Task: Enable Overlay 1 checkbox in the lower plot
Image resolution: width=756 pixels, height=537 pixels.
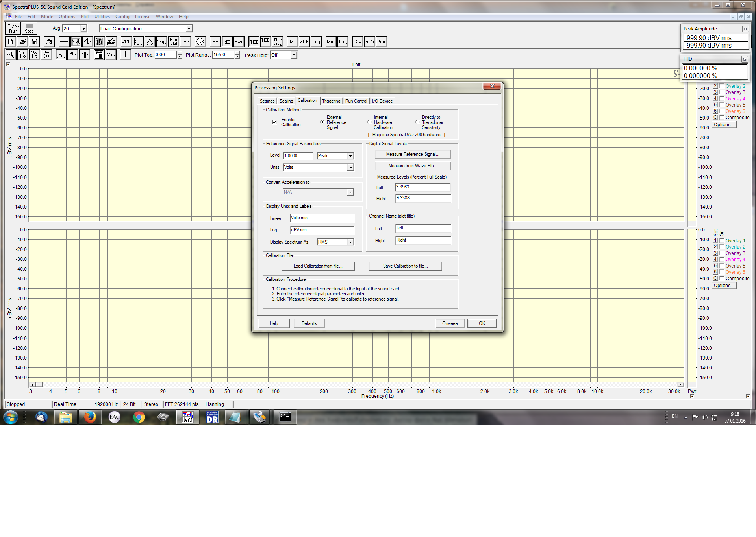Action: pos(722,240)
